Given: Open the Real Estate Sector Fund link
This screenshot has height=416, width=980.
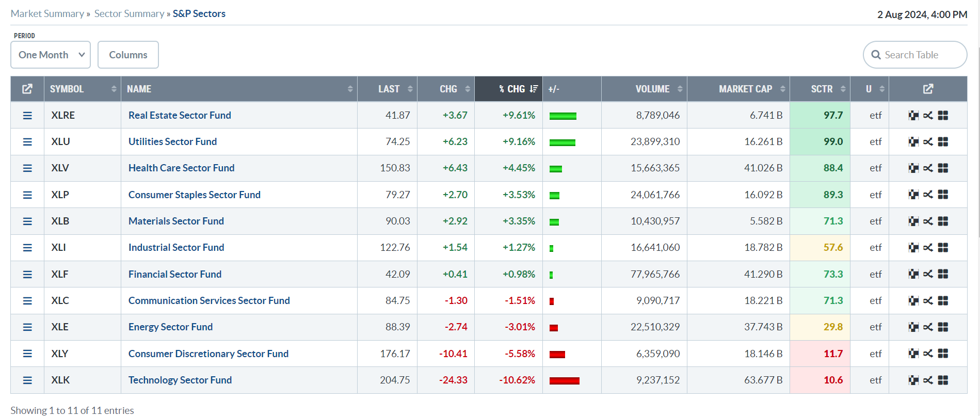Looking at the screenshot, I should [x=180, y=115].
